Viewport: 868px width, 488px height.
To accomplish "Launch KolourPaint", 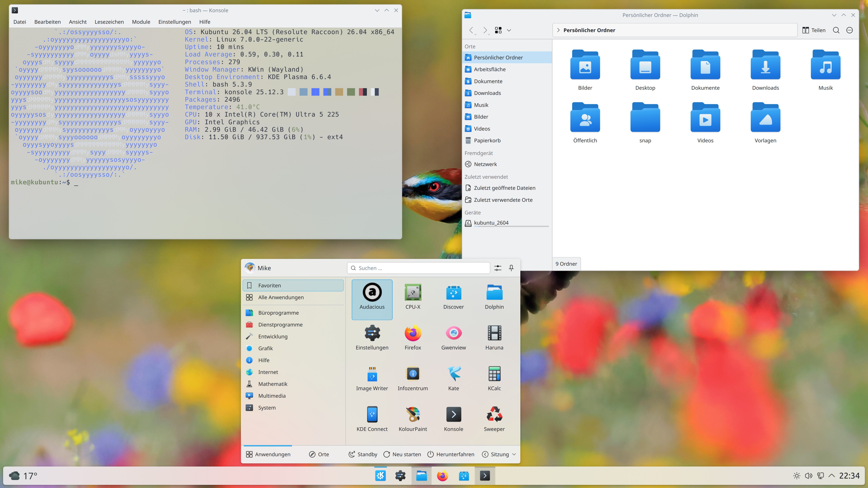I will point(413,421).
